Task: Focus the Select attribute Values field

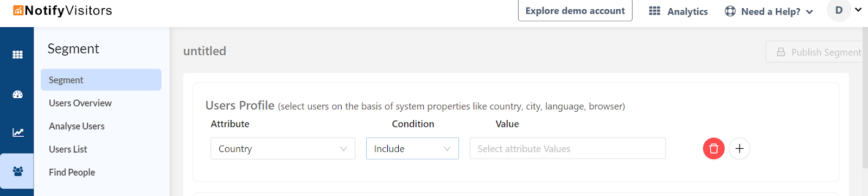Action: point(567,149)
